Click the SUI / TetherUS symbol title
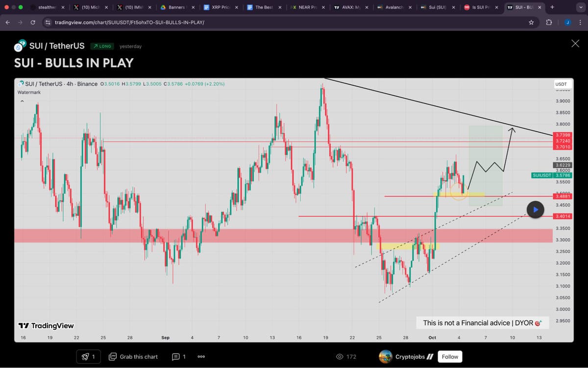This screenshot has width=588, height=368. pyautogui.click(x=57, y=46)
